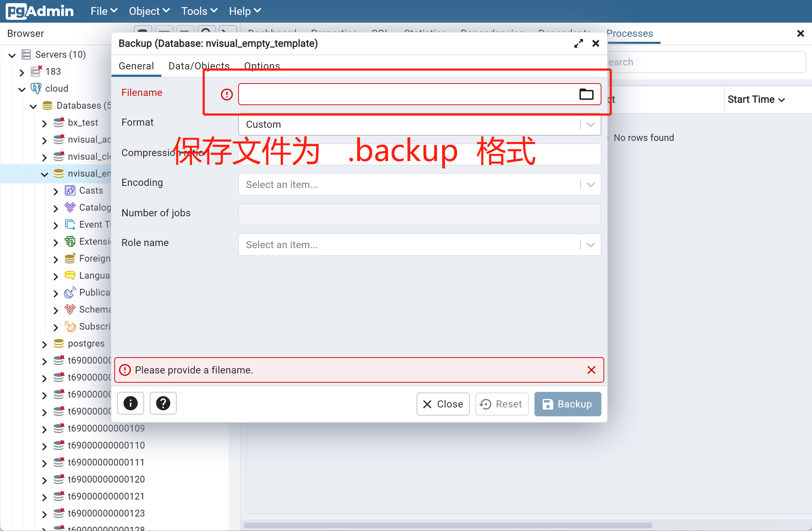Click the Publications node icon

pos(70,292)
